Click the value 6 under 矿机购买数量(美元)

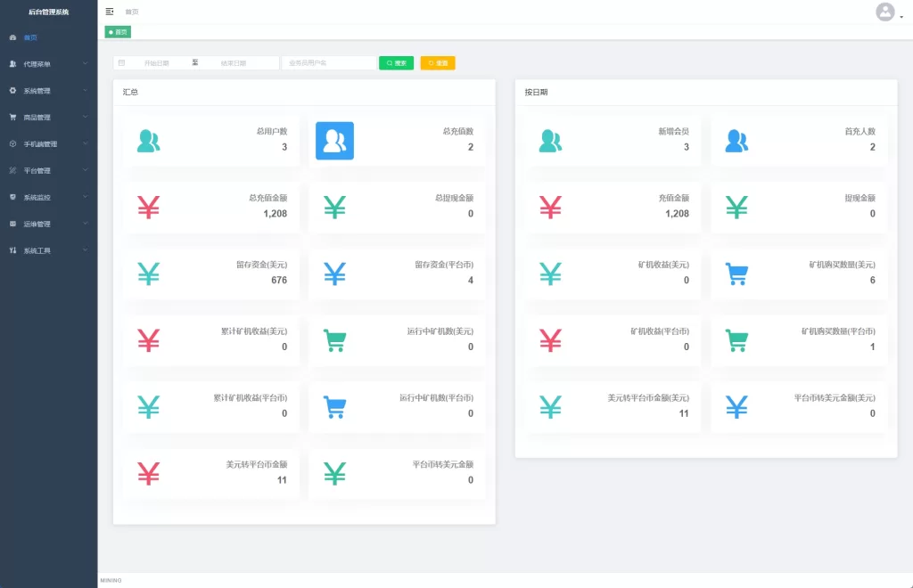(872, 281)
